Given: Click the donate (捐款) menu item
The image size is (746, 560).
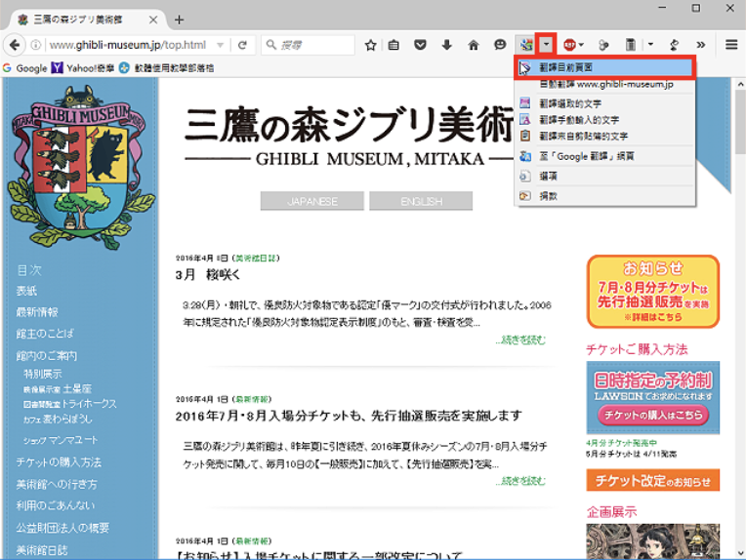Looking at the screenshot, I should [605, 196].
